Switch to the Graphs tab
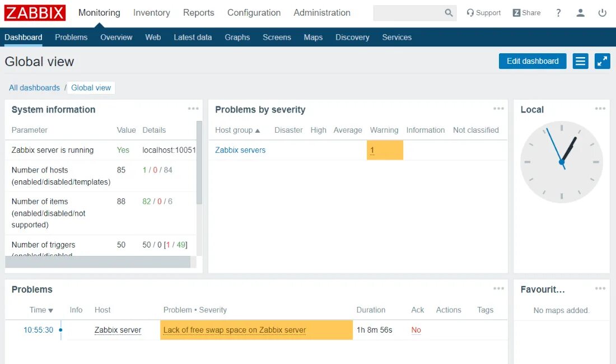Viewport: 616px width, 364px height. click(x=237, y=38)
